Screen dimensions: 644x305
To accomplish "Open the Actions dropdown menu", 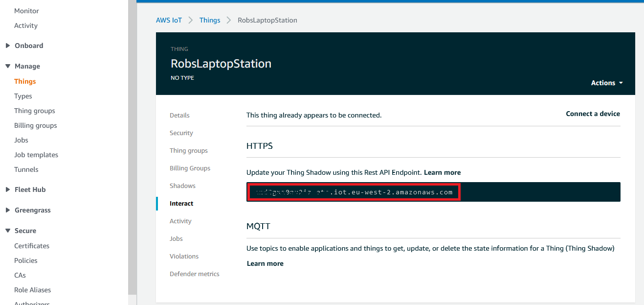I will coord(606,83).
